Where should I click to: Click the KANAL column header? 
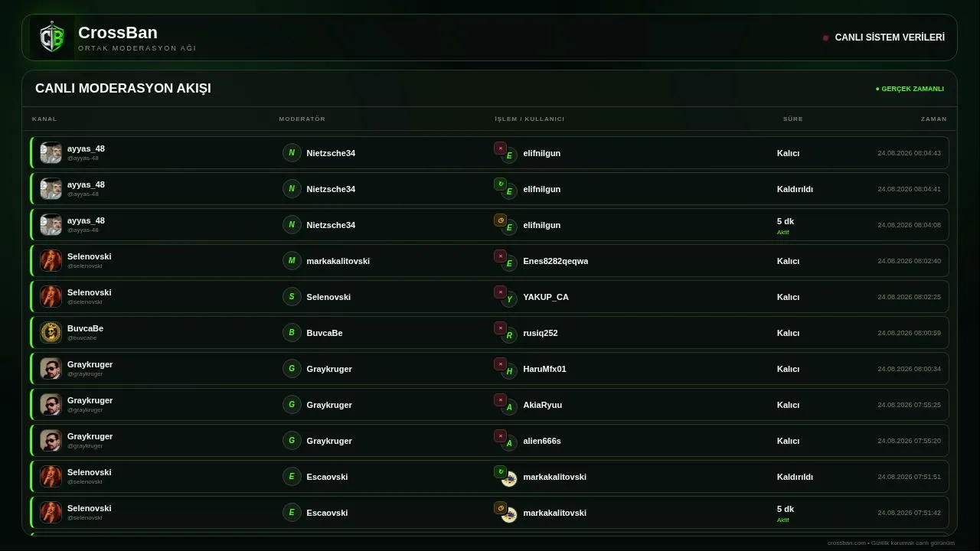(44, 119)
